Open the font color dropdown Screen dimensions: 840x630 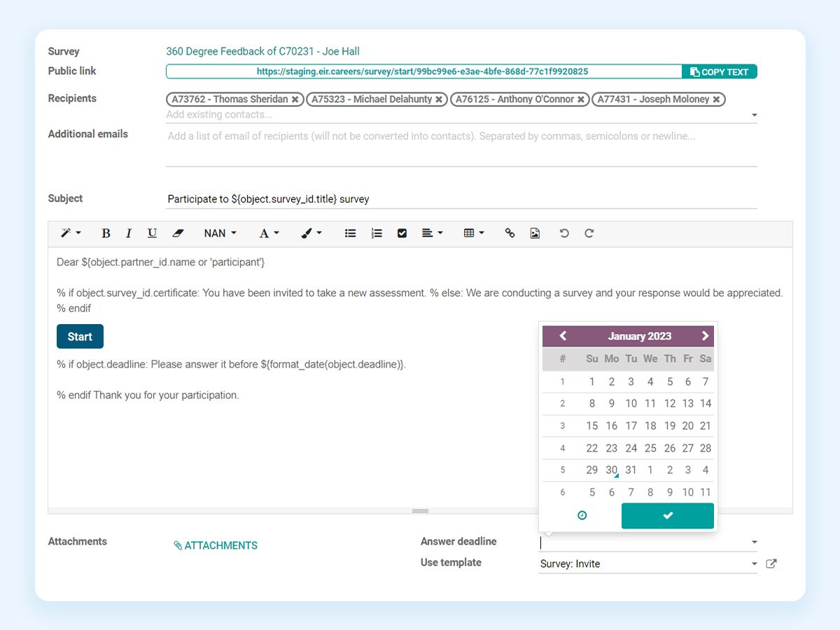pyautogui.click(x=269, y=233)
